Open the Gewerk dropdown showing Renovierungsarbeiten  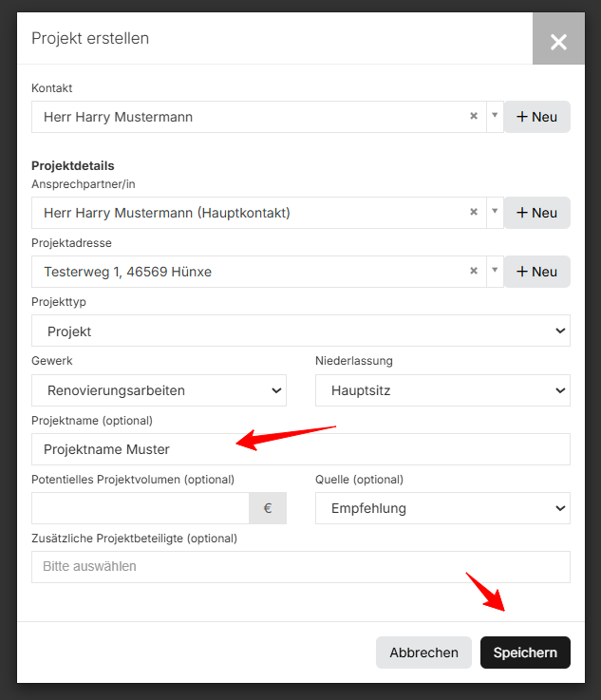pyautogui.click(x=159, y=390)
